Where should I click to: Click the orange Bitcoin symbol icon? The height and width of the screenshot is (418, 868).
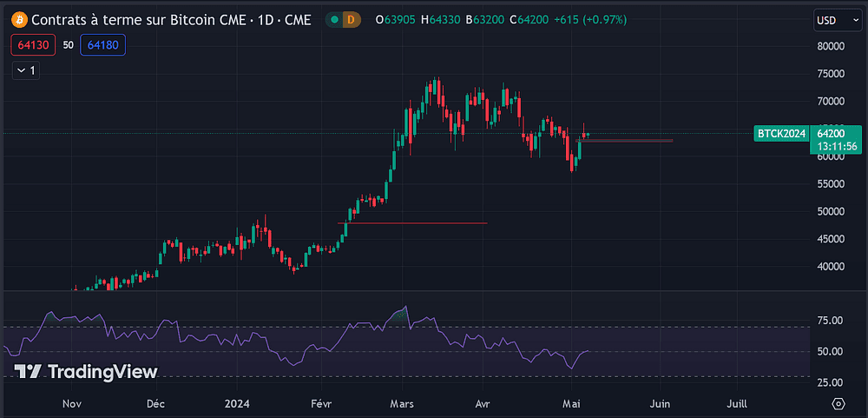coord(19,21)
